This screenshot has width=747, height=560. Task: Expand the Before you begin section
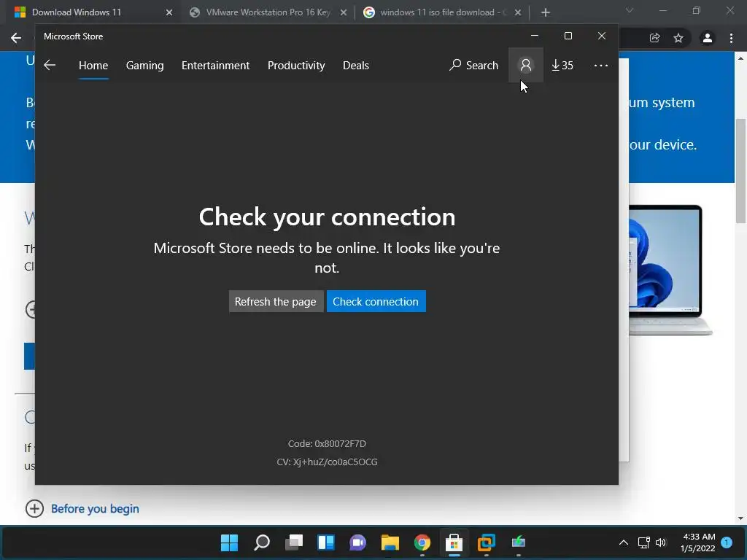point(34,508)
